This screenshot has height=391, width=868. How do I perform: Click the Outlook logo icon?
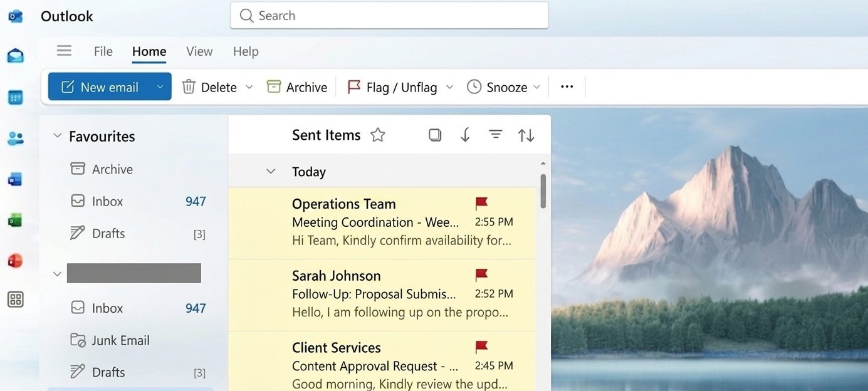coord(16,16)
